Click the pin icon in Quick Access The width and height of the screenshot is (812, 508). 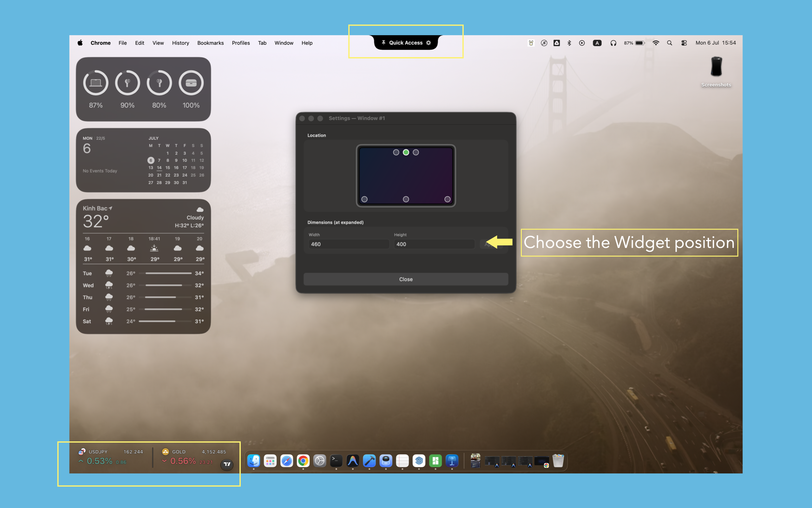383,43
